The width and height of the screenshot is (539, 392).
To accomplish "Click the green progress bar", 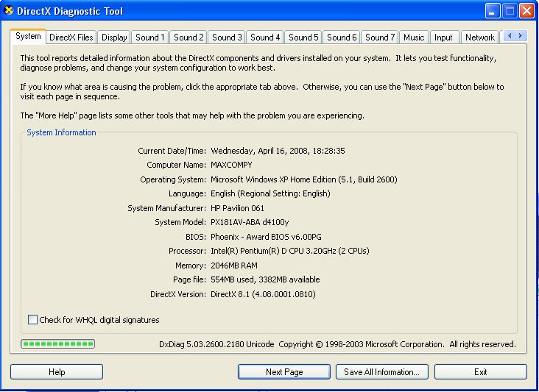I will pyautogui.click(x=58, y=343).
